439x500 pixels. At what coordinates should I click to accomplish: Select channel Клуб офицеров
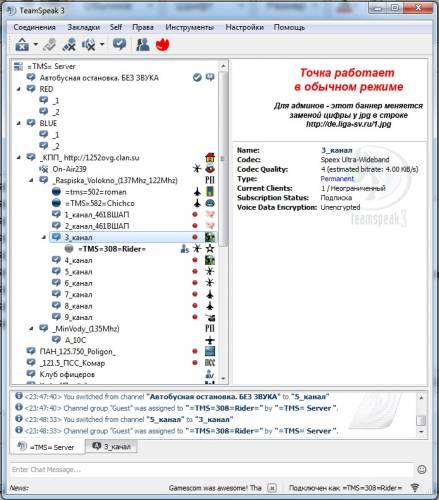tap(67, 374)
